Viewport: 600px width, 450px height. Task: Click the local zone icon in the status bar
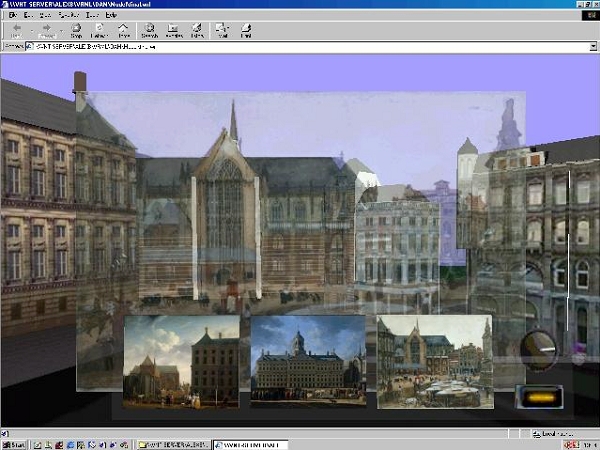coord(536,434)
